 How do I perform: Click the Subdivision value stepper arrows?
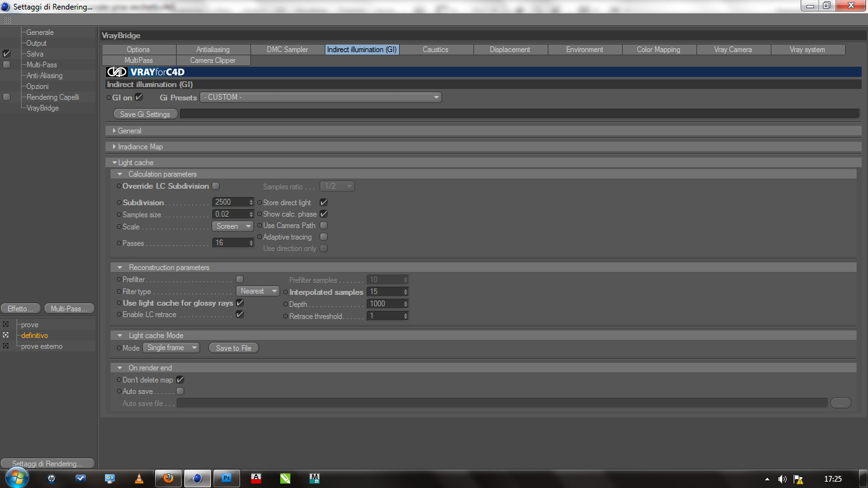251,203
